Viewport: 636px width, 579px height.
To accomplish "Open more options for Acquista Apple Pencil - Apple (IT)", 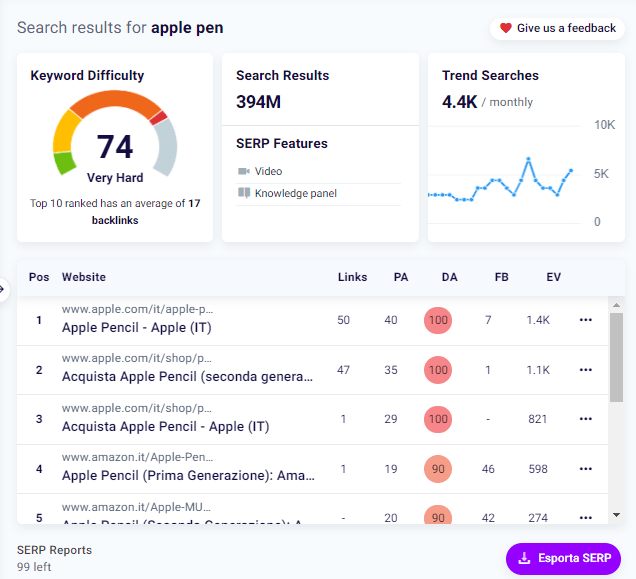I will click(585, 419).
